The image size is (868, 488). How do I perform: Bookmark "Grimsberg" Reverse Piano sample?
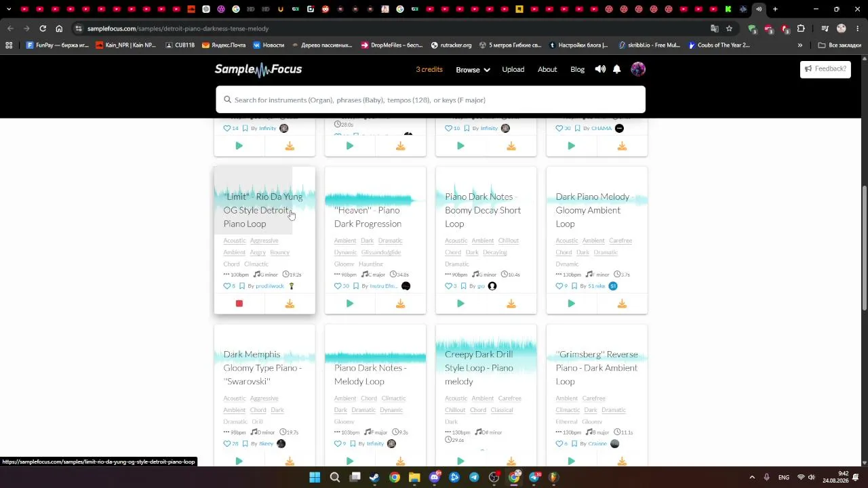tap(574, 444)
